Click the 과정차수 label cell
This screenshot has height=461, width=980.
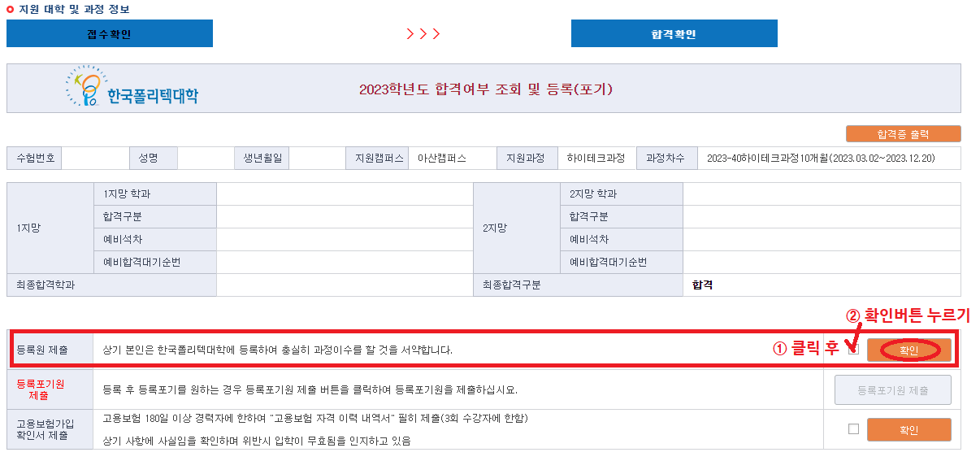666,158
